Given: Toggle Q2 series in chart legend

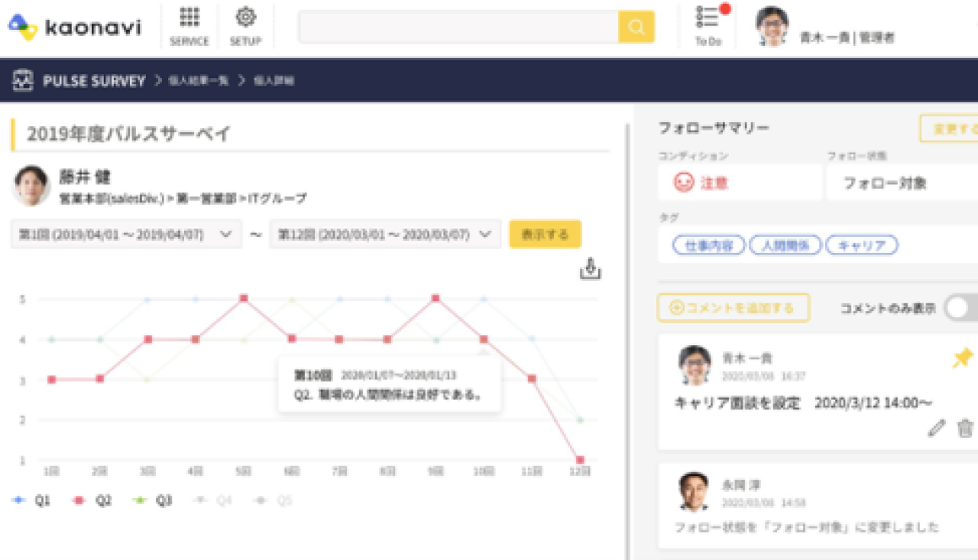Looking at the screenshot, I should tap(92, 500).
